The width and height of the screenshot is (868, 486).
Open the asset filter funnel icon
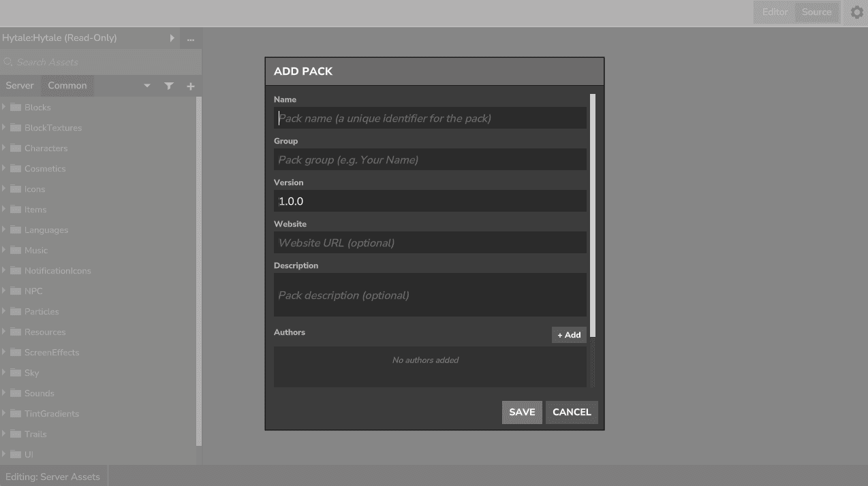pyautogui.click(x=169, y=86)
